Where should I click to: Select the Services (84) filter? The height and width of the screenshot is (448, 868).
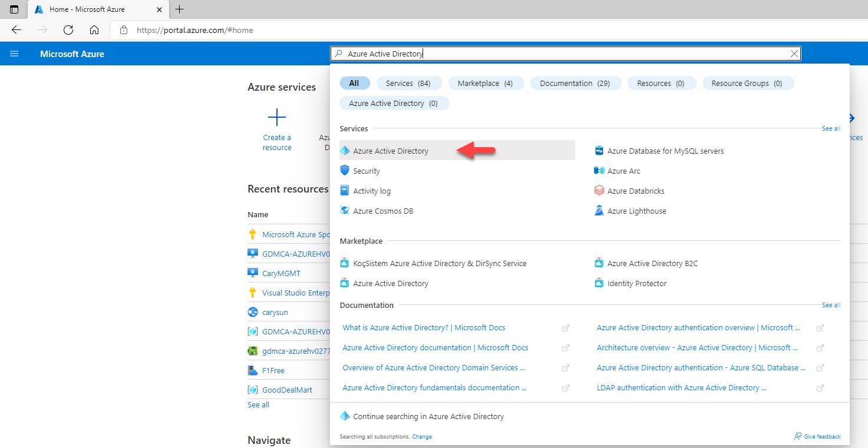408,83
